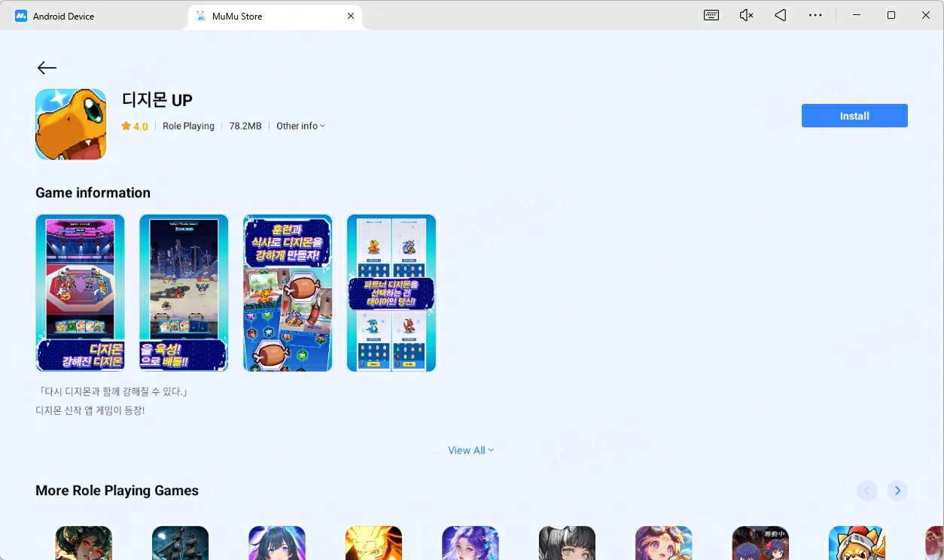Viewport: 944px width, 560px height.
Task: Click the Role Playing category link
Action: coord(188,126)
